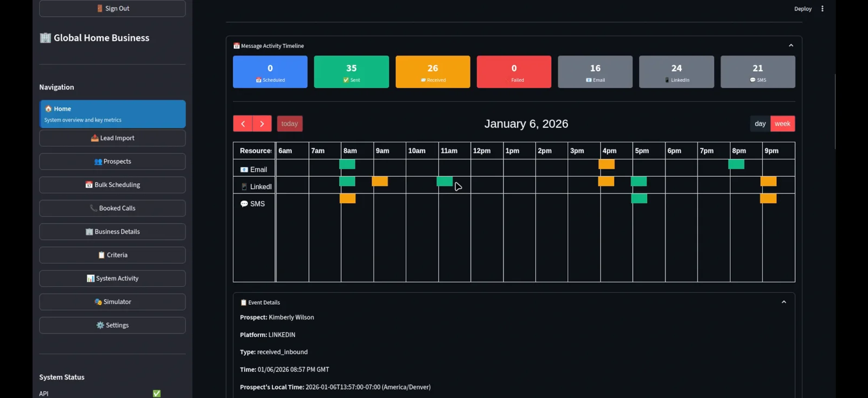Click the LinkedIn resource row icon
The height and width of the screenshot is (398, 868).
pyautogui.click(x=244, y=187)
